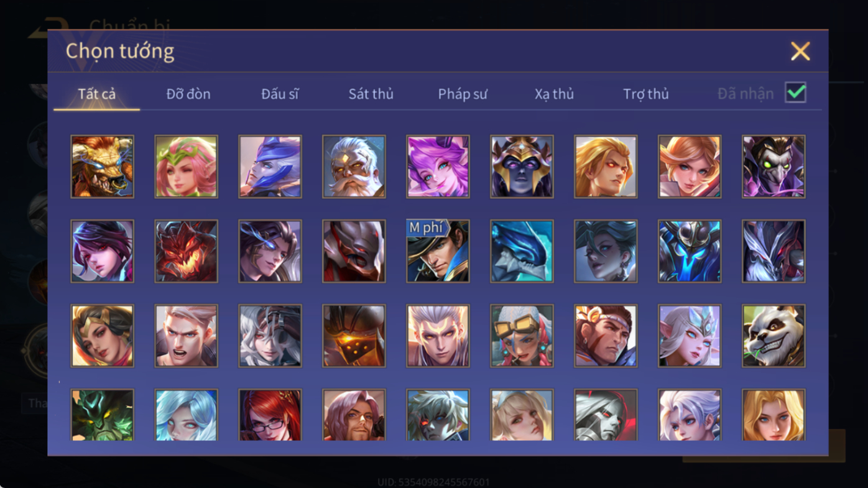Pick the green forest monster hero
The width and height of the screenshot is (868, 488).
click(102, 415)
